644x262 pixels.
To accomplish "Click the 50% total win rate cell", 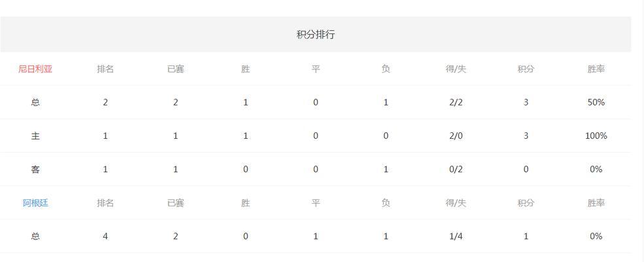I will coord(596,102).
